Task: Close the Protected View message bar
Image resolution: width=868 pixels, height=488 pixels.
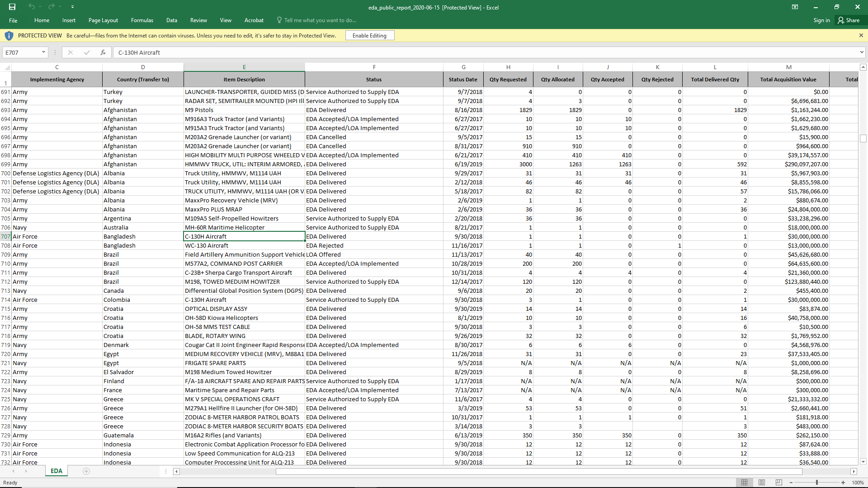Action: [x=861, y=35]
